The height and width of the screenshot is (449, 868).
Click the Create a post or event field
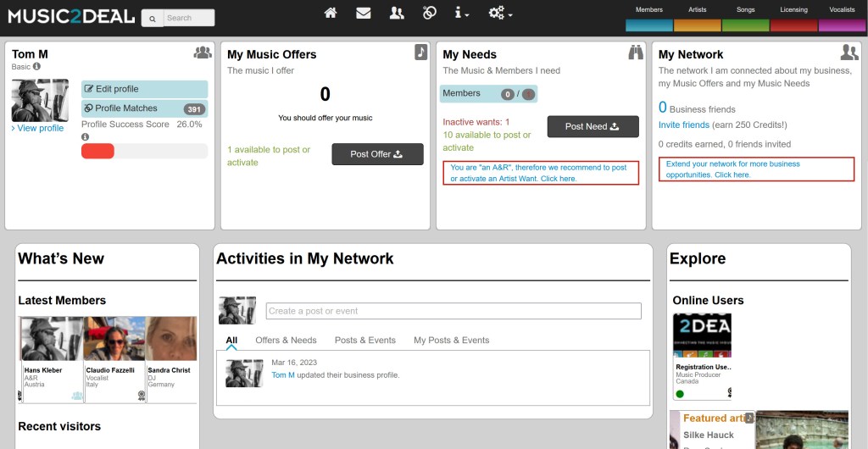point(453,311)
